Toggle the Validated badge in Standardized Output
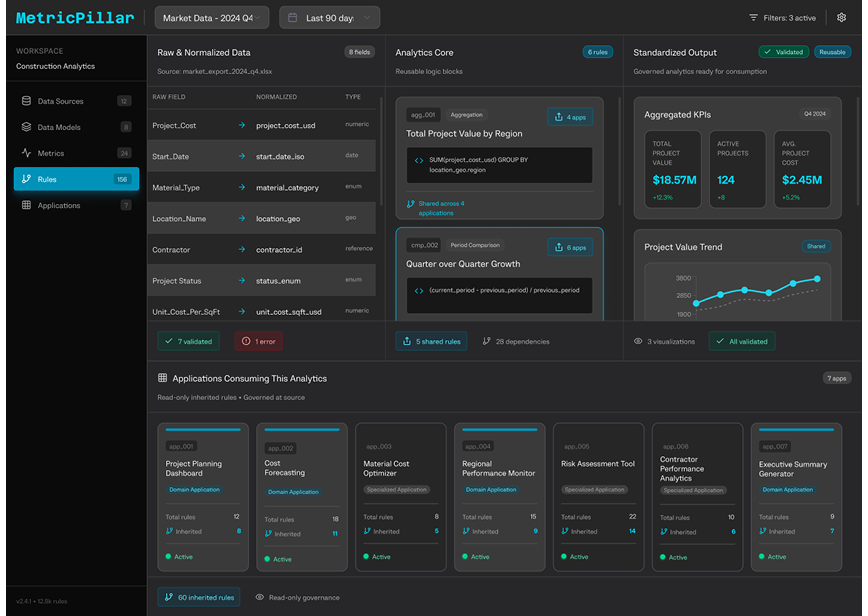Screen dimensions: 868x616 (x=783, y=52)
